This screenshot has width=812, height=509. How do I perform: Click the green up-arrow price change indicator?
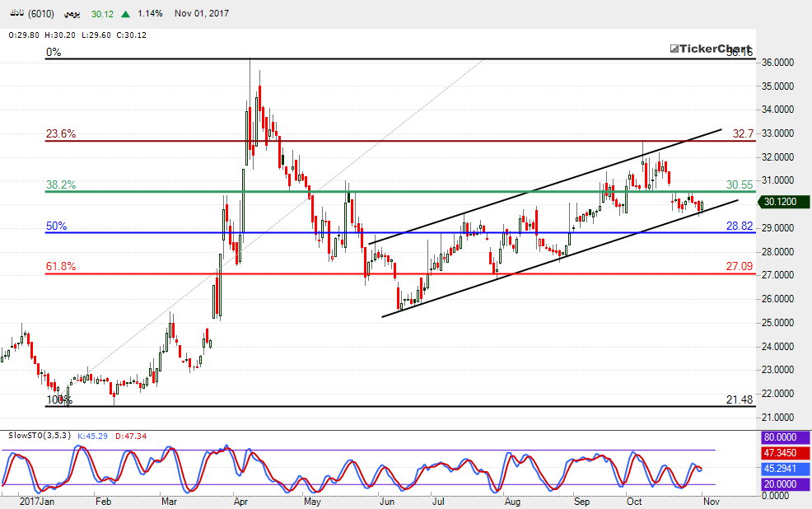pos(125,14)
